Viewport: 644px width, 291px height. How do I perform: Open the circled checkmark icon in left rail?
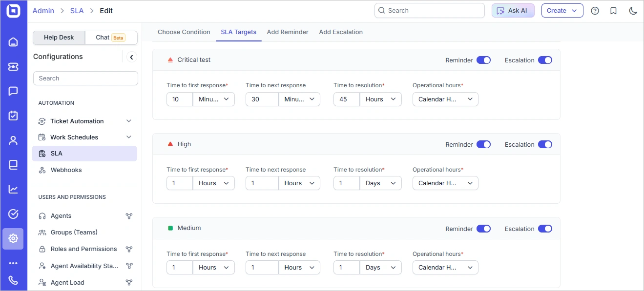pos(13,214)
